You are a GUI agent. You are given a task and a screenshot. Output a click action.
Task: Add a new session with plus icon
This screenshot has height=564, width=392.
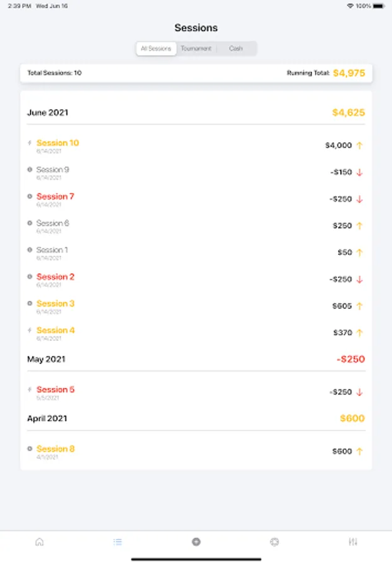click(x=196, y=542)
